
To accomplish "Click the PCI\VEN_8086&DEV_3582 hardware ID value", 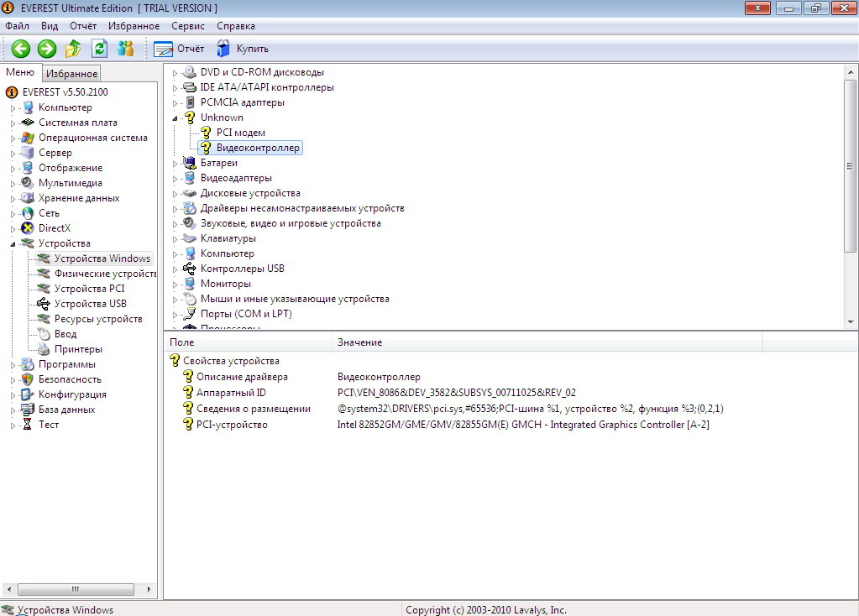I will point(456,393).
